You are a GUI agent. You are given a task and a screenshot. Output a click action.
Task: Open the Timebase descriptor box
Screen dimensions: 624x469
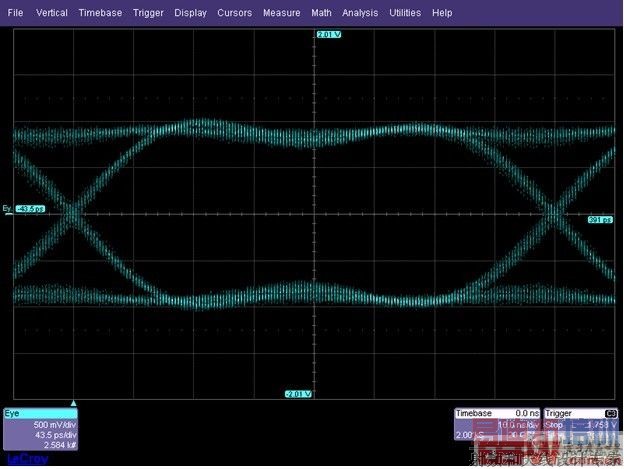pos(497,424)
